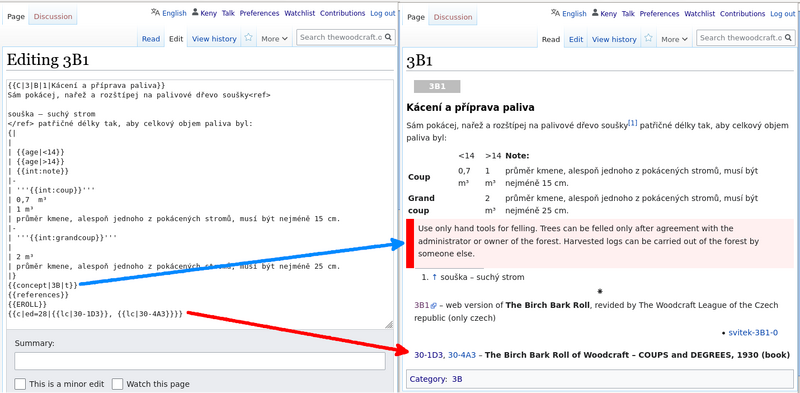Open Watchlist link in right window
This screenshot has width=800, height=393.
point(699,14)
